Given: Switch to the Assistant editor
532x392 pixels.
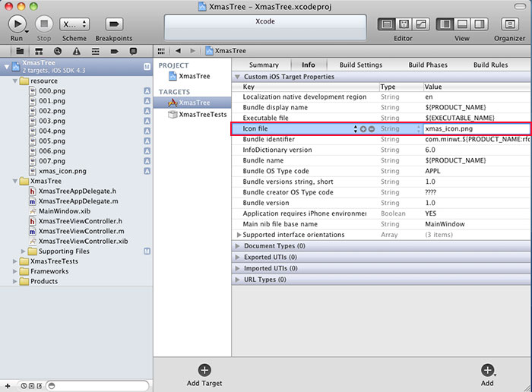Looking at the screenshot, I should point(404,24).
